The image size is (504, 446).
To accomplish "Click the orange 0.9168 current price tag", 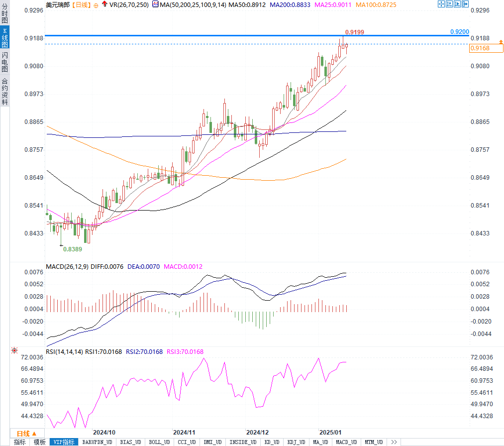I will click(486, 48).
